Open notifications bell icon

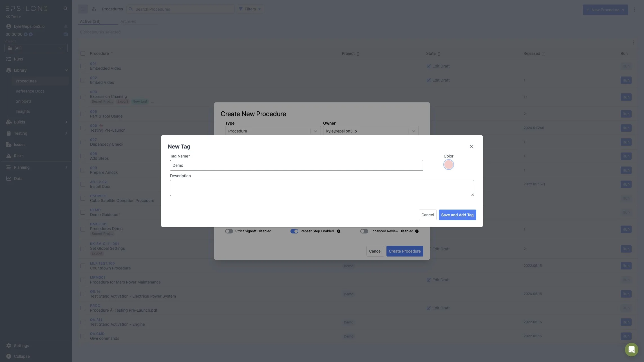coord(66,26)
